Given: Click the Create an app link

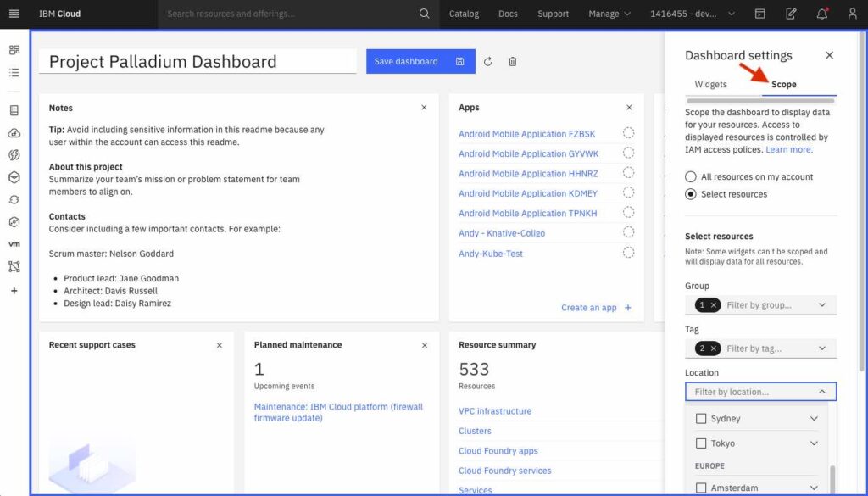Looking at the screenshot, I should (x=596, y=308).
